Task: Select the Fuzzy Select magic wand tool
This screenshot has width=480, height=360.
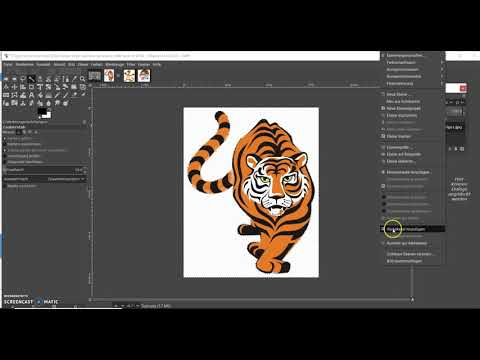Action: pyautogui.click(x=31, y=79)
